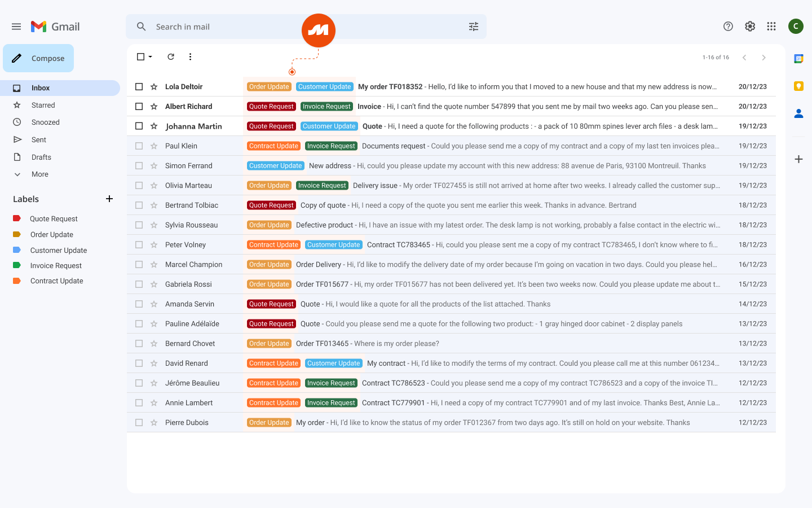Screen dimensions: 812x508
Task: Open the Simon Ferrand New address email
Action: pyautogui.click(x=451, y=166)
